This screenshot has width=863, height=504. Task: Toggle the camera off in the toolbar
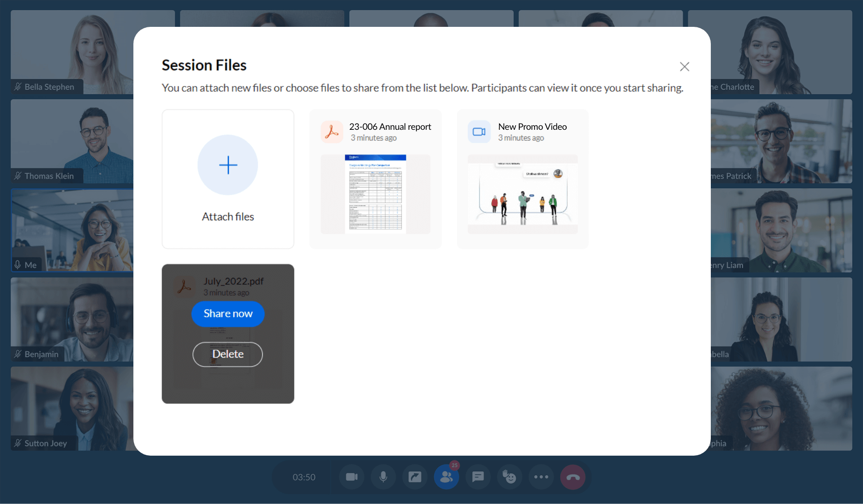(352, 477)
